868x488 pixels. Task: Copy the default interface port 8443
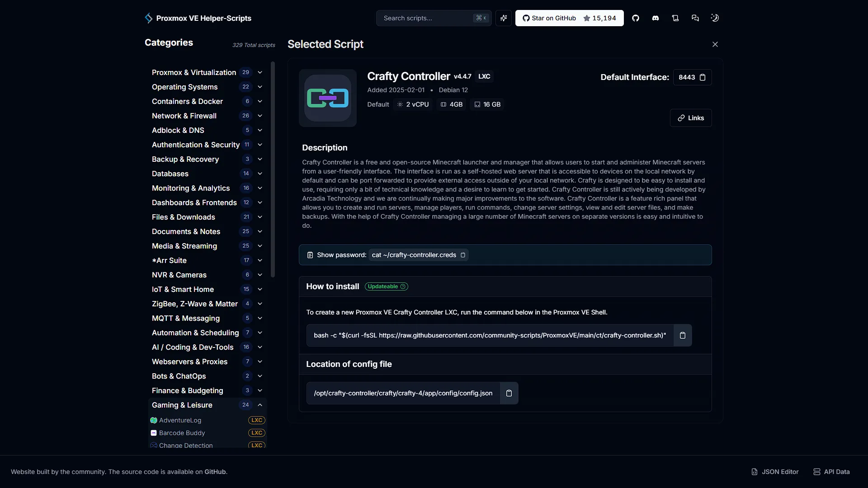(x=703, y=77)
